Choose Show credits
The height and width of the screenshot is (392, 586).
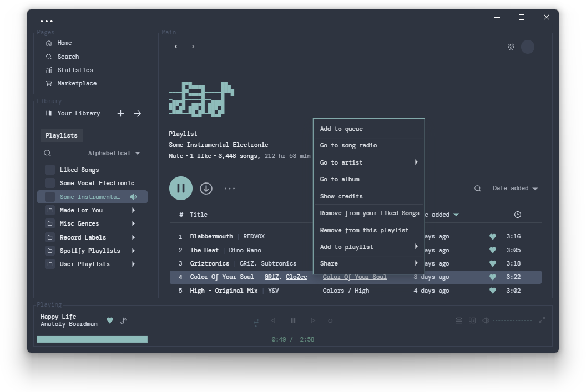369,196
